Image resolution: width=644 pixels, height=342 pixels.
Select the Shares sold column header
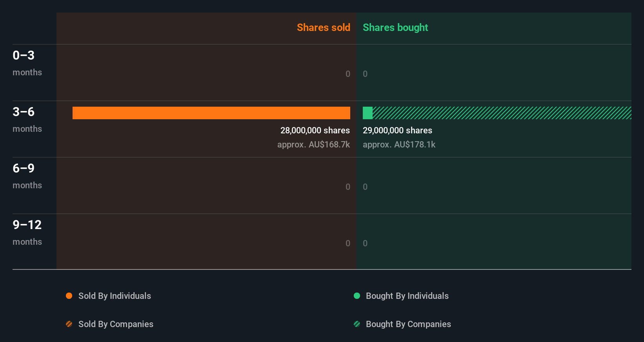[x=323, y=27]
